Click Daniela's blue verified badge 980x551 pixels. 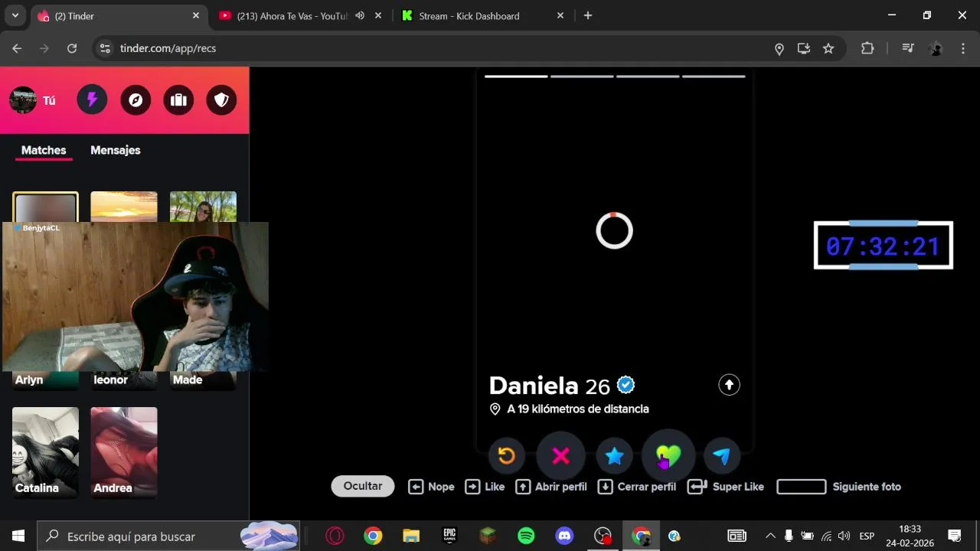click(626, 385)
